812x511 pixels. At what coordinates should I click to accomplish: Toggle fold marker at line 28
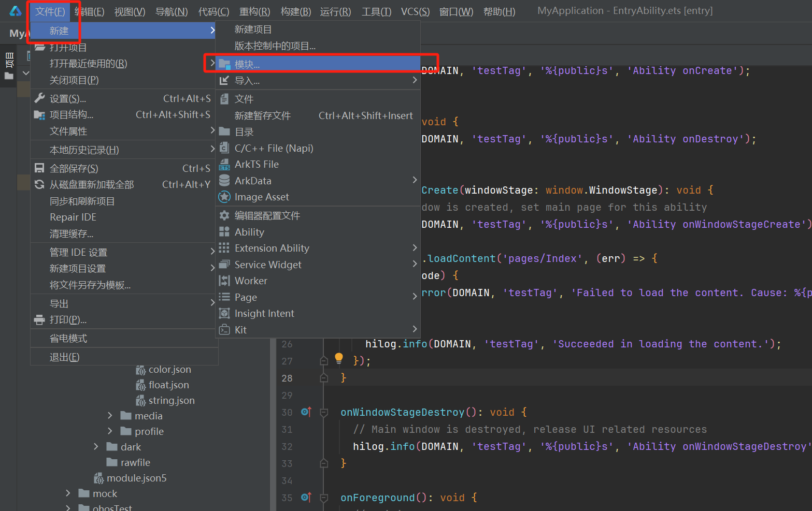tap(324, 378)
